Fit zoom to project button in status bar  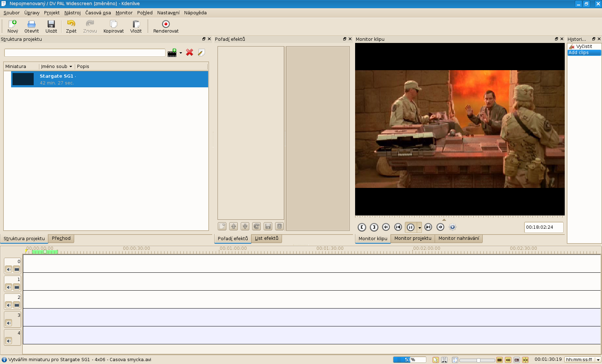click(x=455, y=360)
